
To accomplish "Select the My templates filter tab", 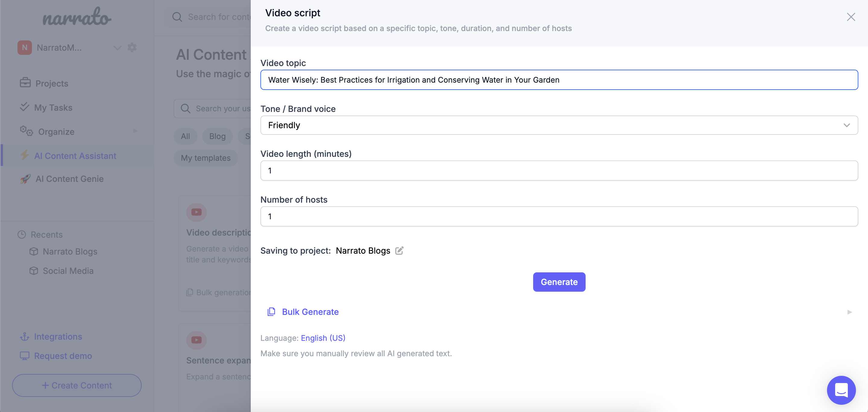I will coord(206,158).
